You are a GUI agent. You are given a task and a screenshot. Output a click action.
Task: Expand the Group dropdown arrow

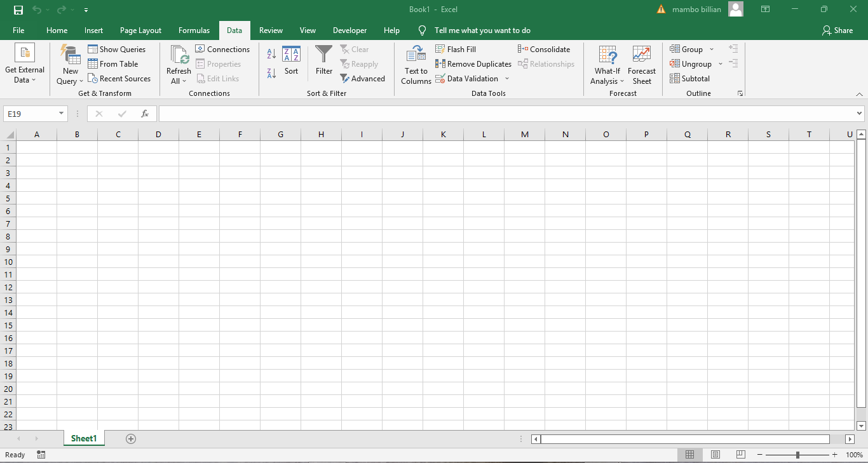(x=712, y=50)
